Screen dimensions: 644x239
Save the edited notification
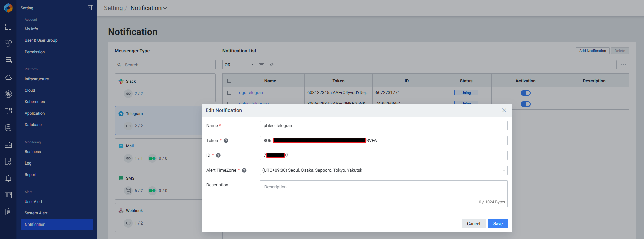(498, 223)
